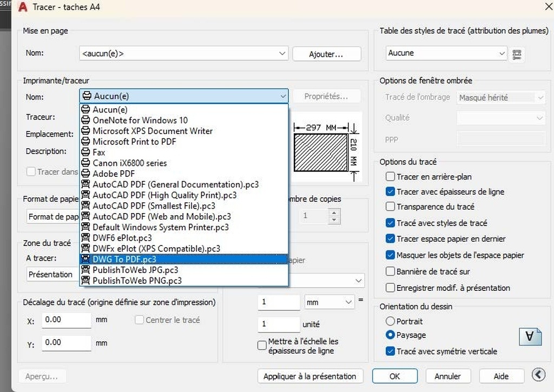Uncheck Masquer les objets de l'espace papier

click(390, 255)
